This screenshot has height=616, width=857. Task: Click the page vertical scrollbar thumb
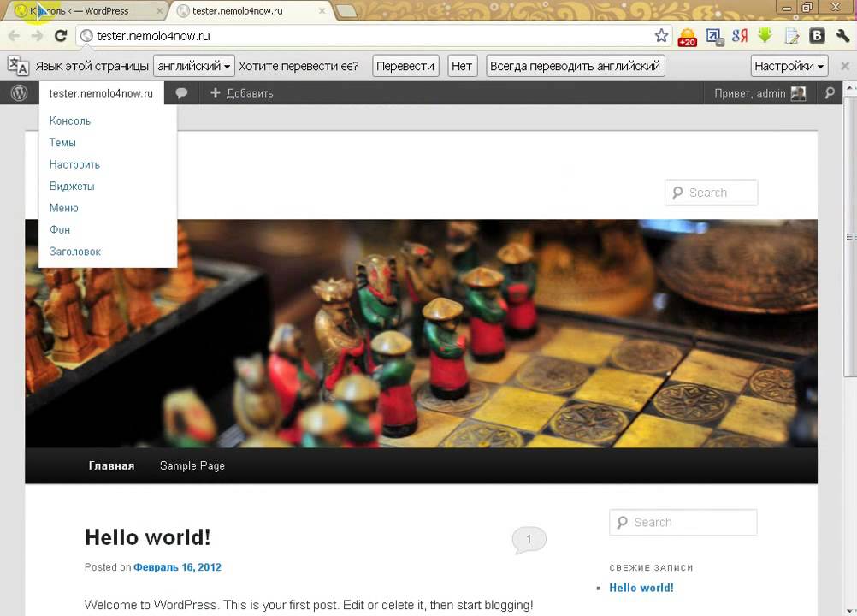[x=850, y=236]
